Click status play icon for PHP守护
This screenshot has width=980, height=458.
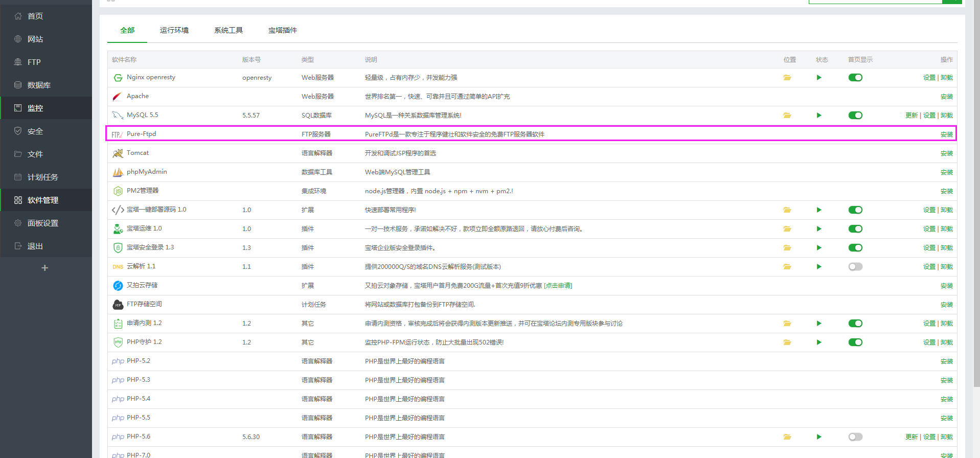point(819,342)
